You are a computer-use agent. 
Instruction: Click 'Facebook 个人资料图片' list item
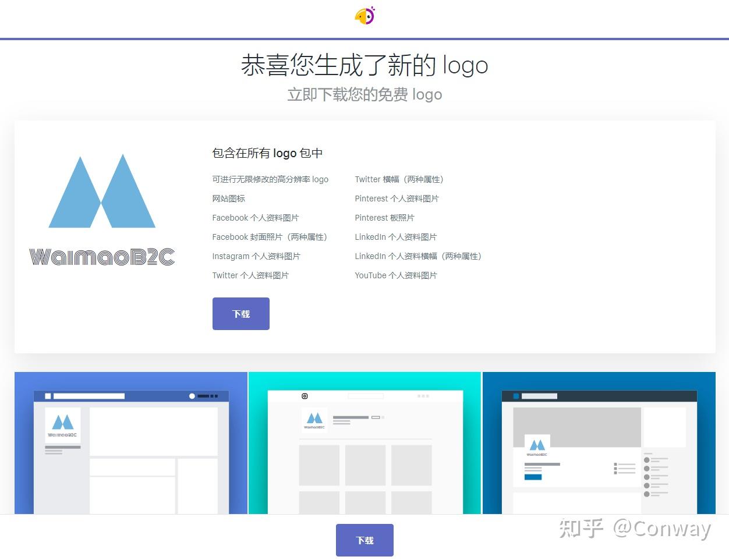pyautogui.click(x=256, y=218)
